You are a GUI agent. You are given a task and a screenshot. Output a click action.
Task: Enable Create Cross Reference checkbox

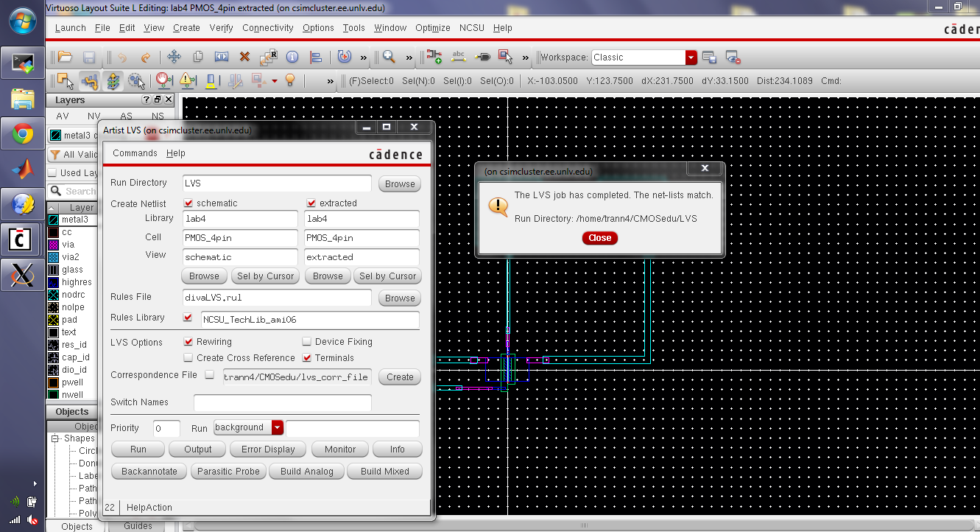pos(188,357)
